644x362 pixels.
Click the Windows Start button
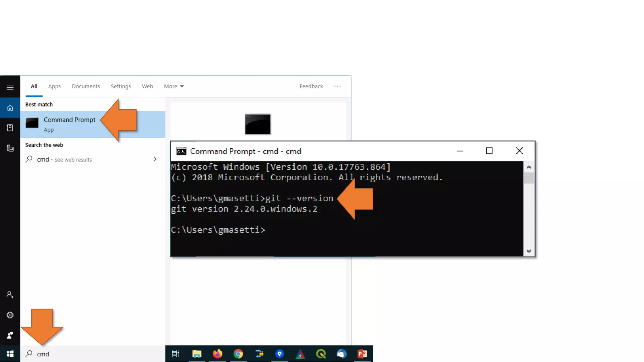(x=10, y=354)
